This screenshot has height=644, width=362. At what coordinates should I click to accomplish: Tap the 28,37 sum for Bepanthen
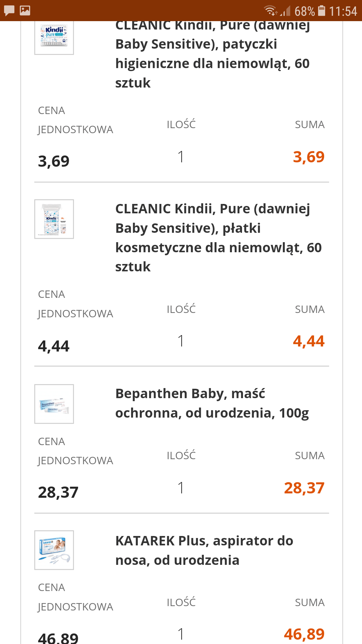click(x=304, y=488)
